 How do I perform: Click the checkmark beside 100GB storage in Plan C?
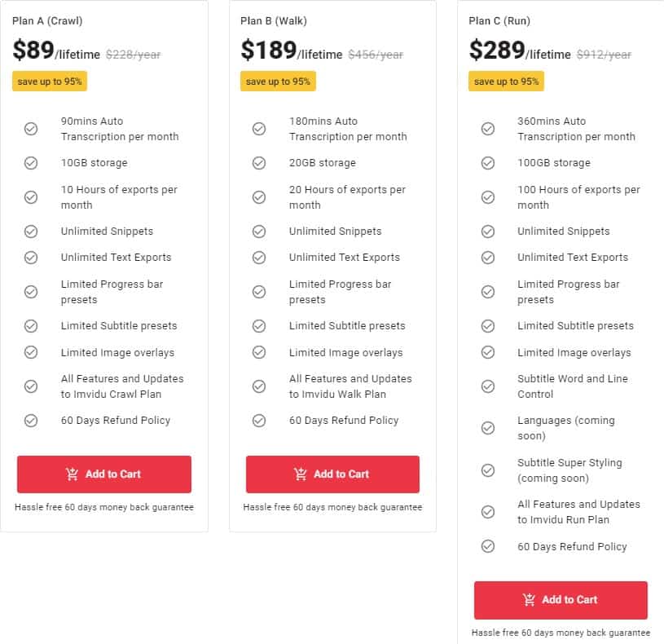pyautogui.click(x=489, y=163)
